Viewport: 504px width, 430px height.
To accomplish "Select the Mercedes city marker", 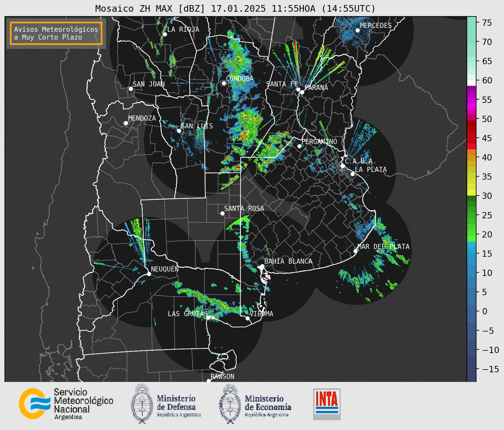I will pos(358,30).
